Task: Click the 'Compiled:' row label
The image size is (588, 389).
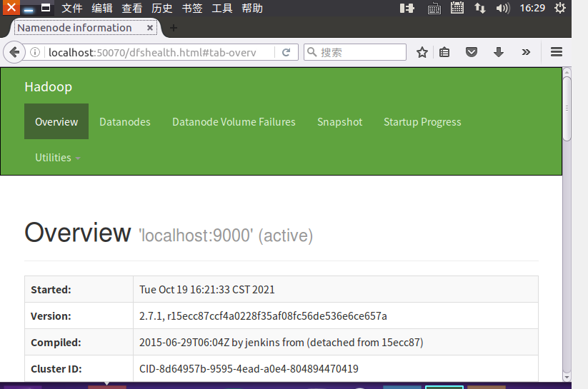Action: click(56, 343)
